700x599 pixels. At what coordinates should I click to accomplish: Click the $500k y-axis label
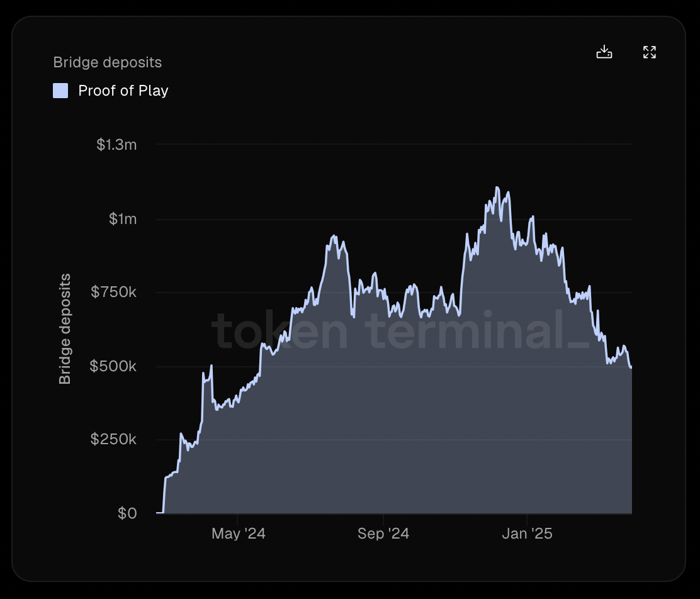113,366
